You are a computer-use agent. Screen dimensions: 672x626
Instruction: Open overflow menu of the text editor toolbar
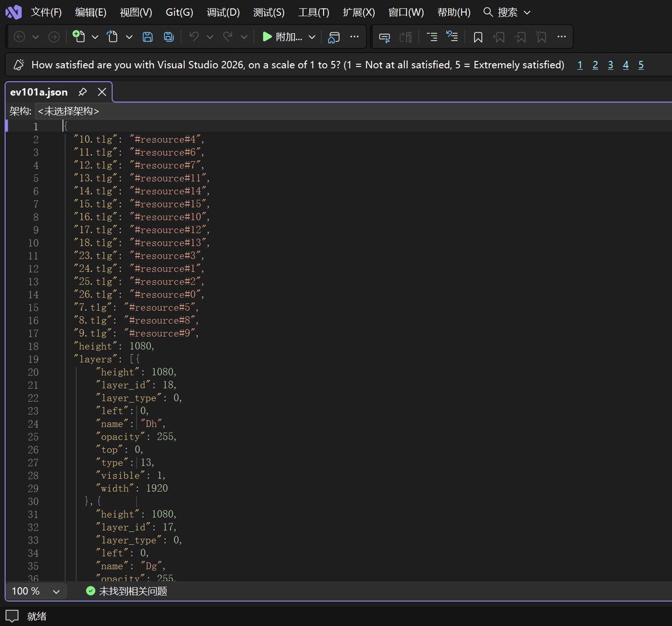click(x=562, y=37)
